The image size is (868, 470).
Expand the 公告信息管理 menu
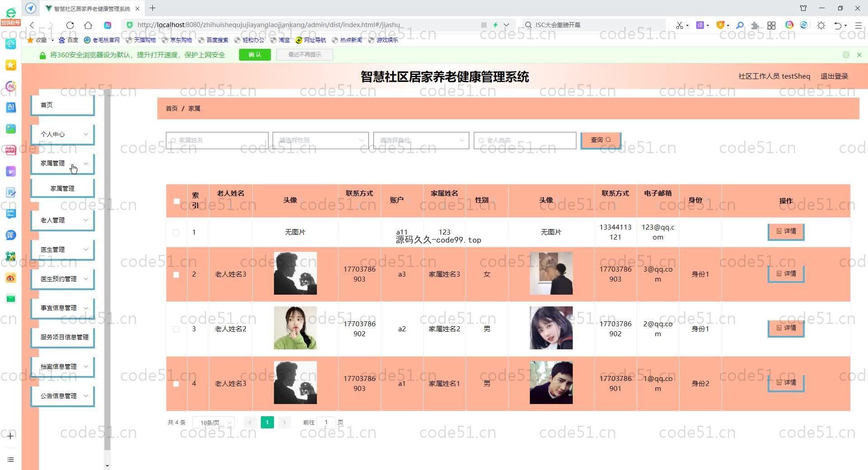[62, 396]
